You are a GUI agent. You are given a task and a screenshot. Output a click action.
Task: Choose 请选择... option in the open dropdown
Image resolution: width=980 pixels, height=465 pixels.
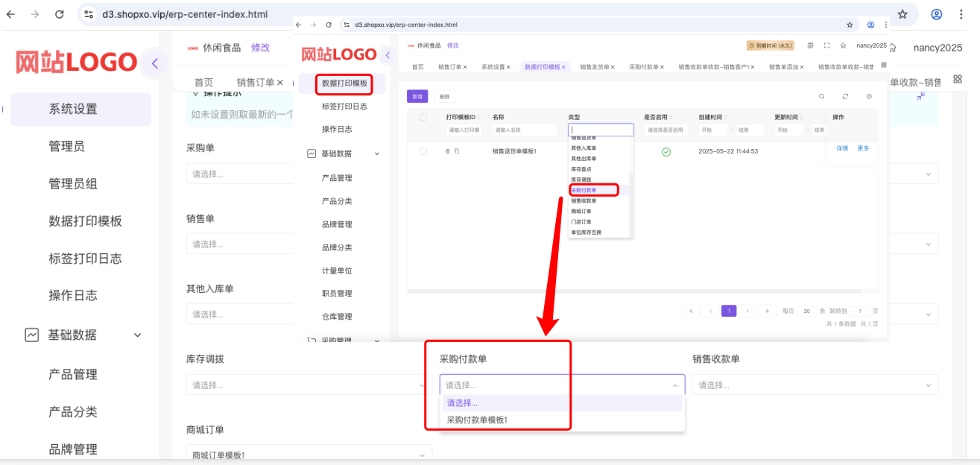coord(562,403)
